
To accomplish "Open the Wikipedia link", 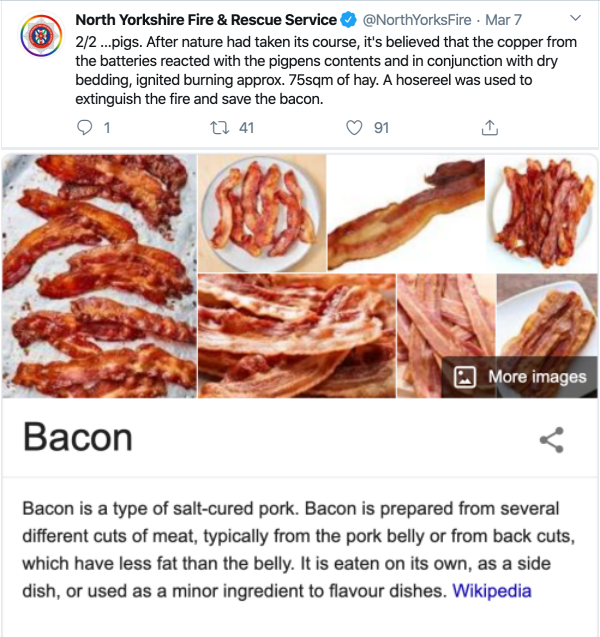I will coord(492,591).
